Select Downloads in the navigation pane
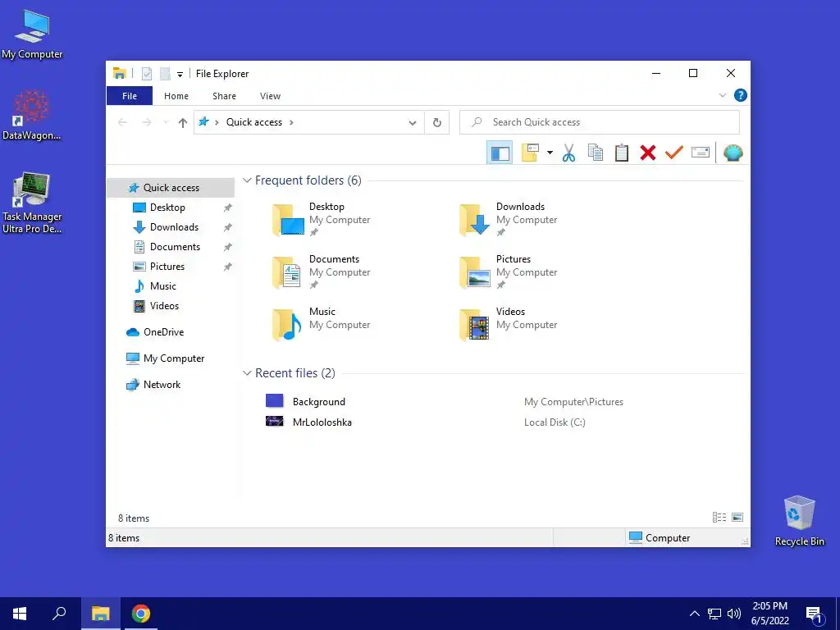This screenshot has width=840, height=630. tap(174, 227)
